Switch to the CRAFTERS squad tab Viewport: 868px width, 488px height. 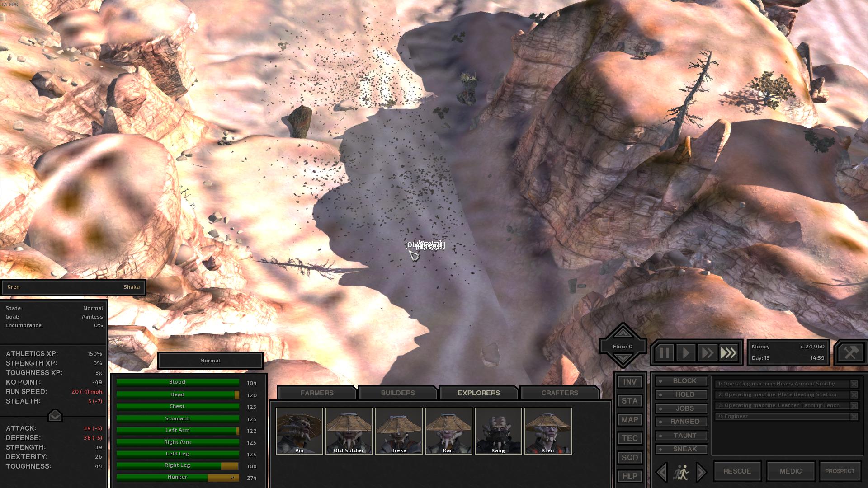[560, 393]
